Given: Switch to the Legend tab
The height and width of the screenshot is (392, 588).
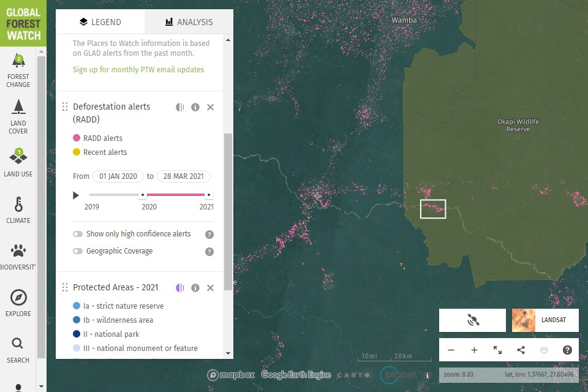Looking at the screenshot, I should coord(100,22).
